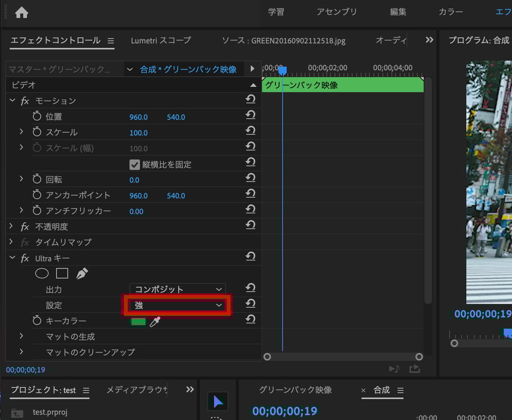Click the export frame icon
This screenshot has width=512, height=420.
tap(414, 369)
